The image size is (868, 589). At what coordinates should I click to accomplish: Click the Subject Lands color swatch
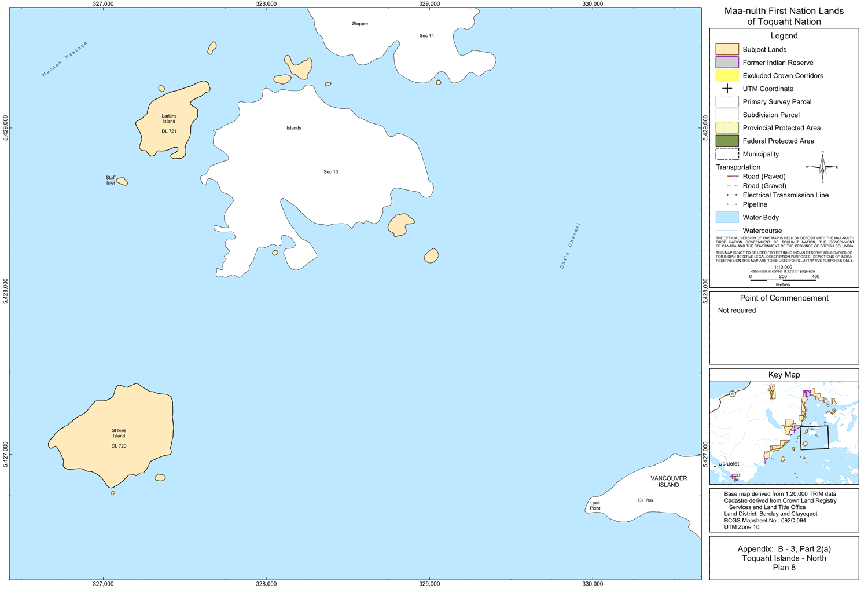(x=727, y=49)
